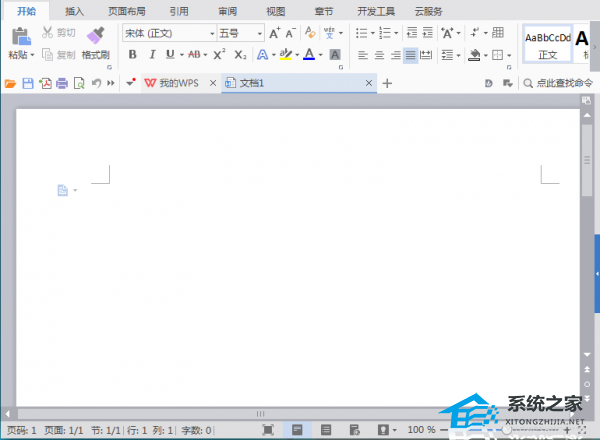
Task: Toggle page layout view in status bar
Action: pos(297,430)
